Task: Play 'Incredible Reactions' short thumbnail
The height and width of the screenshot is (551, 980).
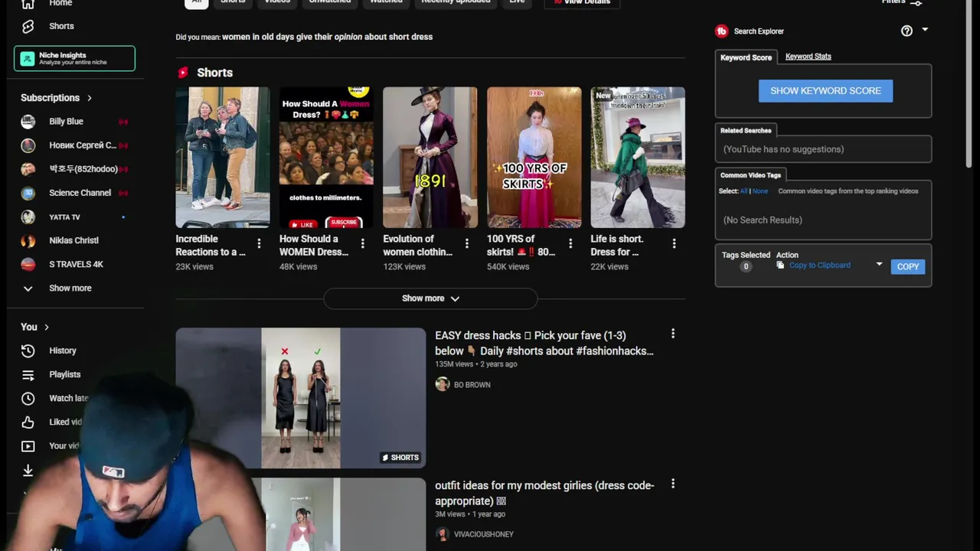Action: [223, 157]
